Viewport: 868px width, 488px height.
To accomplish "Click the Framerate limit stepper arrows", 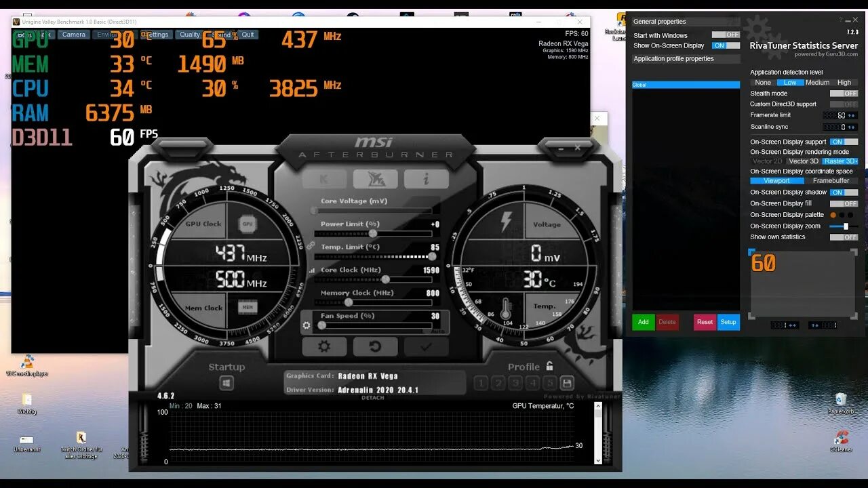I will point(851,115).
